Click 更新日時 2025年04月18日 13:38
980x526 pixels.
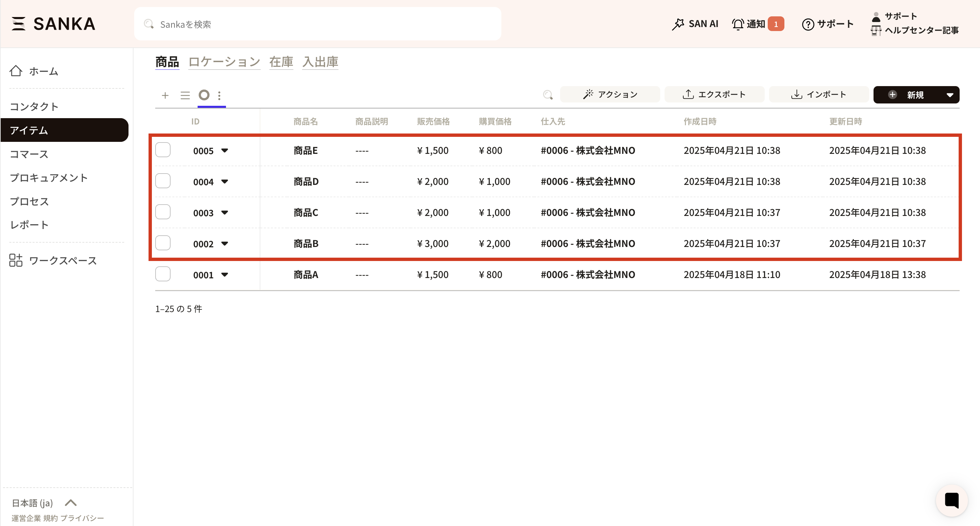pyautogui.click(x=877, y=274)
